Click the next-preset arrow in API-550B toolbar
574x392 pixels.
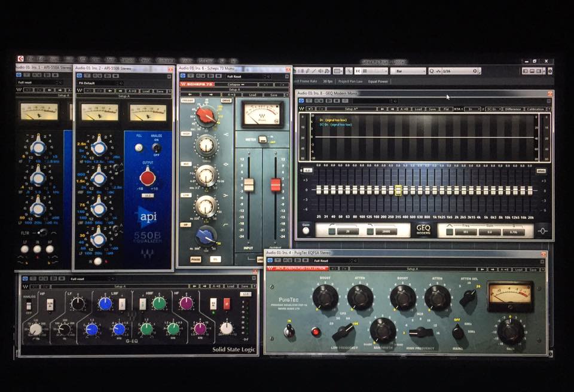[x=120, y=91]
